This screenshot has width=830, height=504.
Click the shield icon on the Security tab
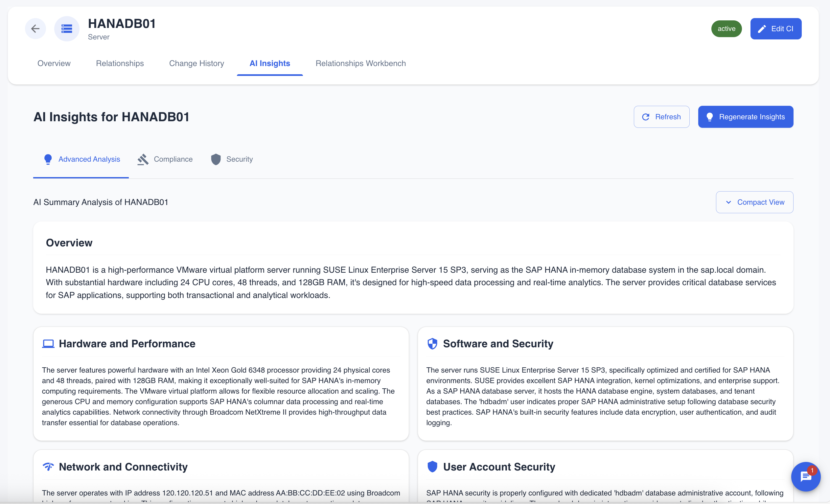coord(216,159)
